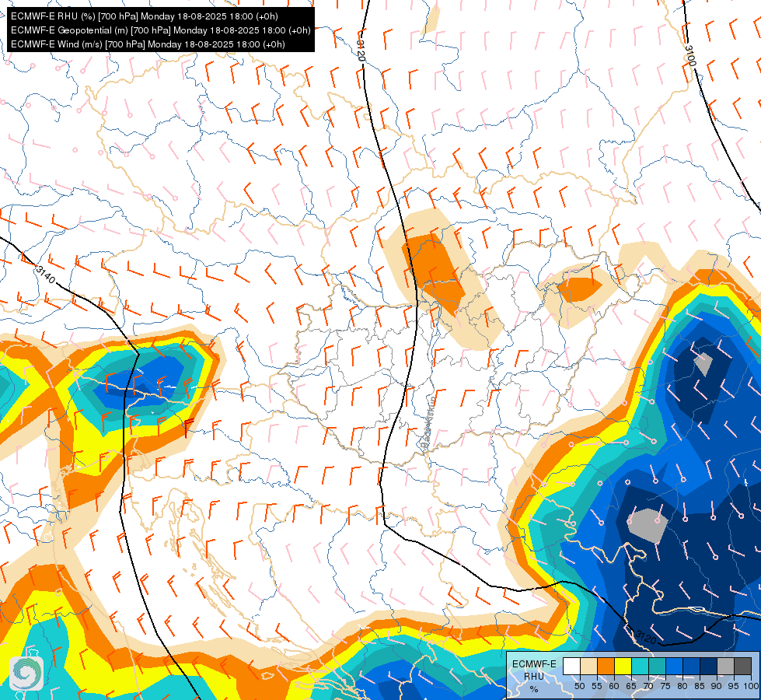The image size is (761, 700).
Task: Click the RHU label in the legend
Action: pyautogui.click(x=534, y=677)
